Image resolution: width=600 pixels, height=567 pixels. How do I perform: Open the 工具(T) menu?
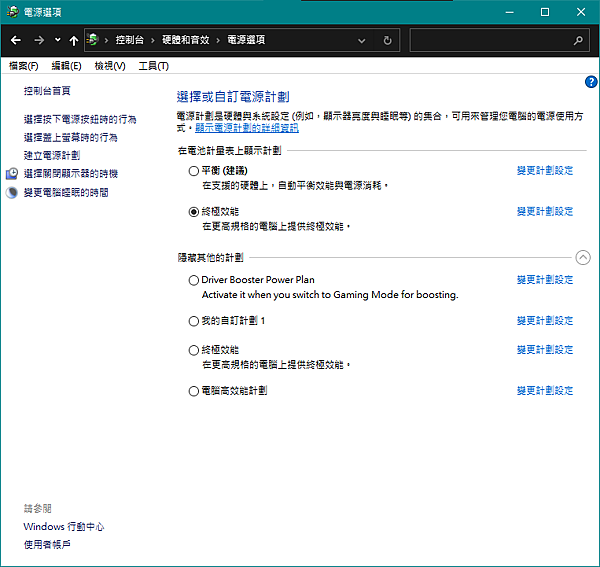[153, 66]
